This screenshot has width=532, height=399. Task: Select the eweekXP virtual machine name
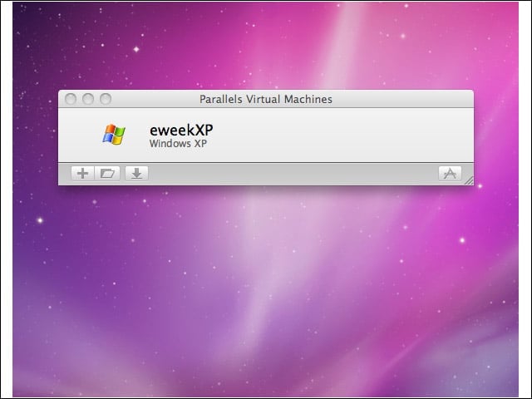point(181,130)
